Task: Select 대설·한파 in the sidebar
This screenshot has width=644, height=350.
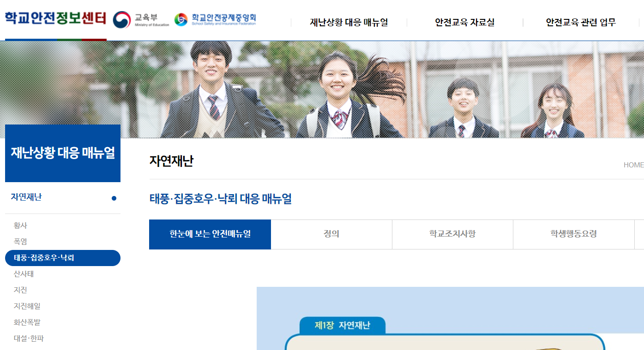Action: (29, 338)
